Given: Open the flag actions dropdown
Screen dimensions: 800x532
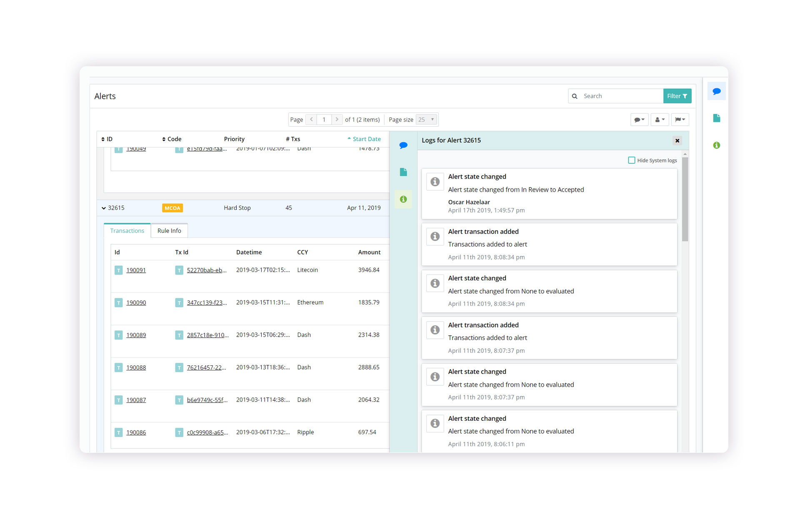Looking at the screenshot, I should (x=680, y=120).
